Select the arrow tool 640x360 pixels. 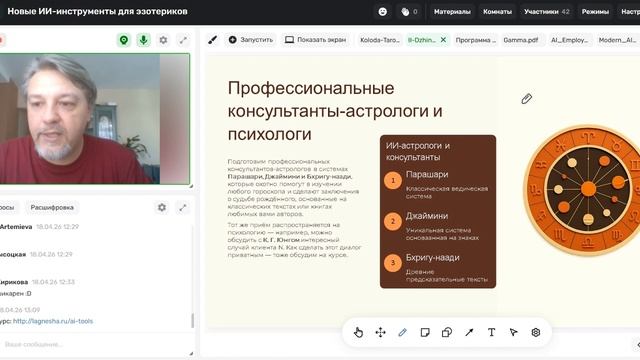tap(469, 333)
